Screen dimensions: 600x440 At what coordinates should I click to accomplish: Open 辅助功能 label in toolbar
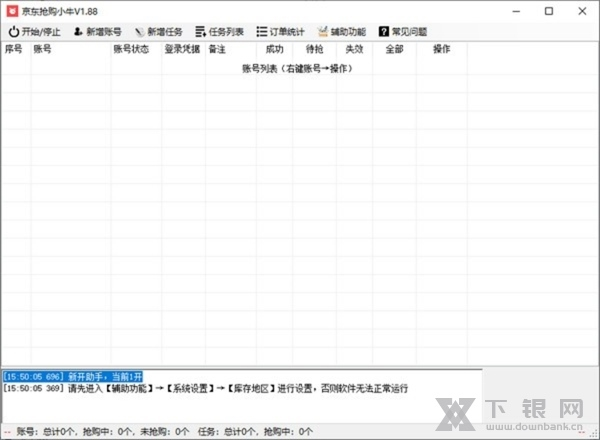(348, 32)
